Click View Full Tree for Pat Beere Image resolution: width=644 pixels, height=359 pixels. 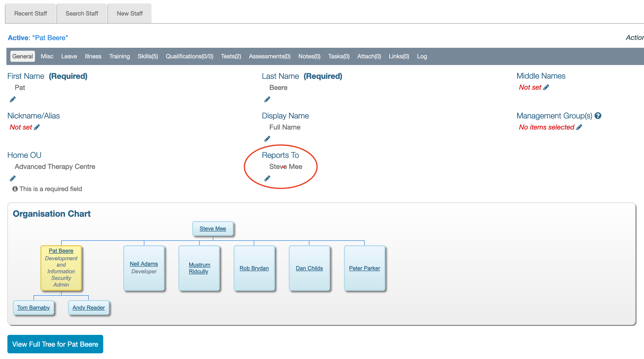point(55,344)
